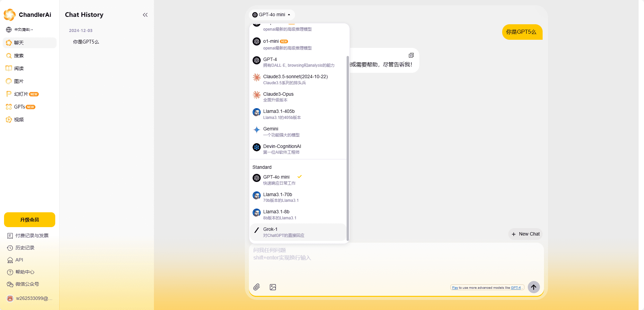Collapse the Chat History panel
This screenshot has width=644, height=310.
point(145,15)
